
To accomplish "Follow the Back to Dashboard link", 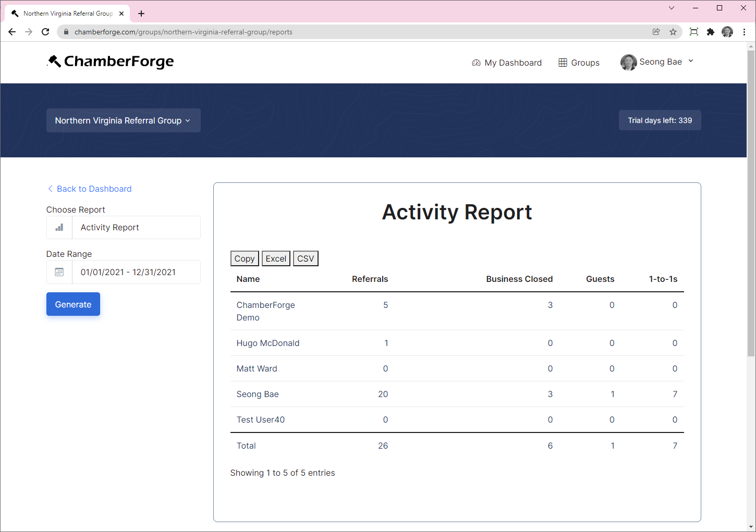I will [94, 189].
